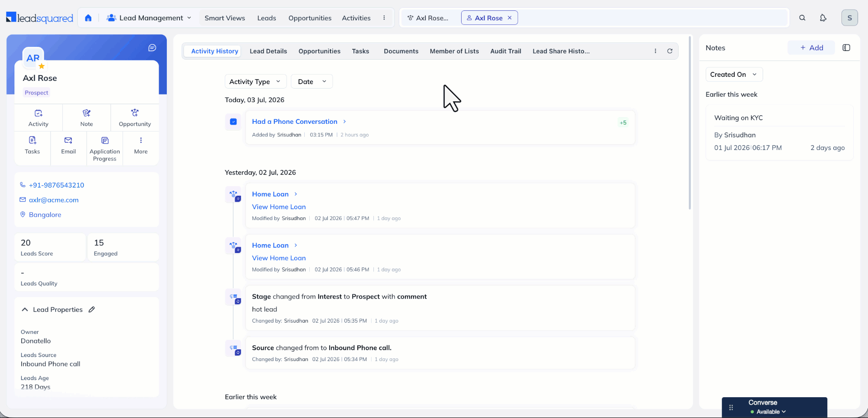Image resolution: width=868 pixels, height=418 pixels.
Task: Go to the home icon in top navigation
Action: 88,18
